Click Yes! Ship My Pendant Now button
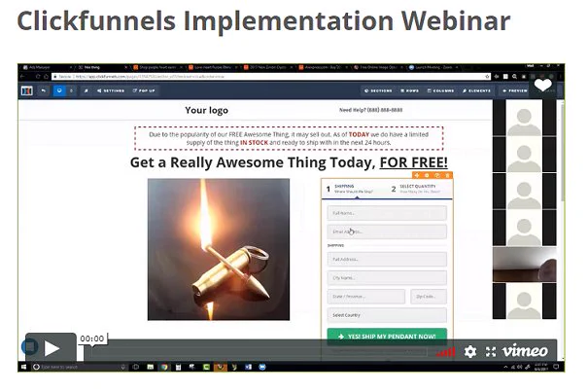 387,337
